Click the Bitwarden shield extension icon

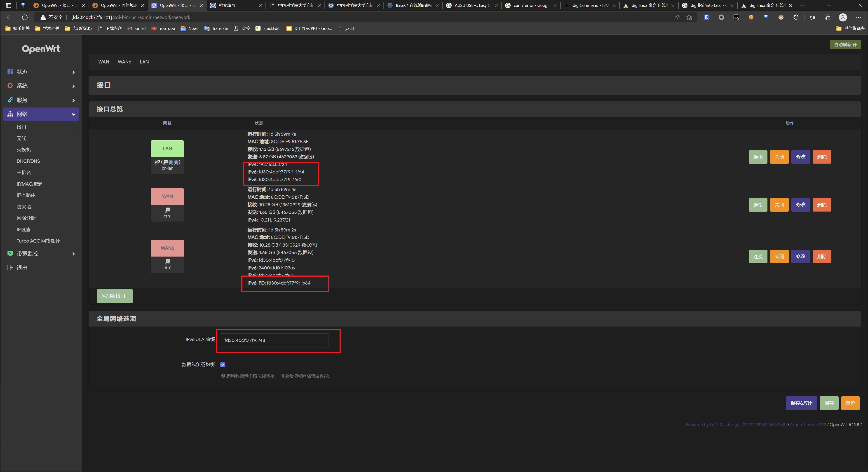[x=706, y=17]
